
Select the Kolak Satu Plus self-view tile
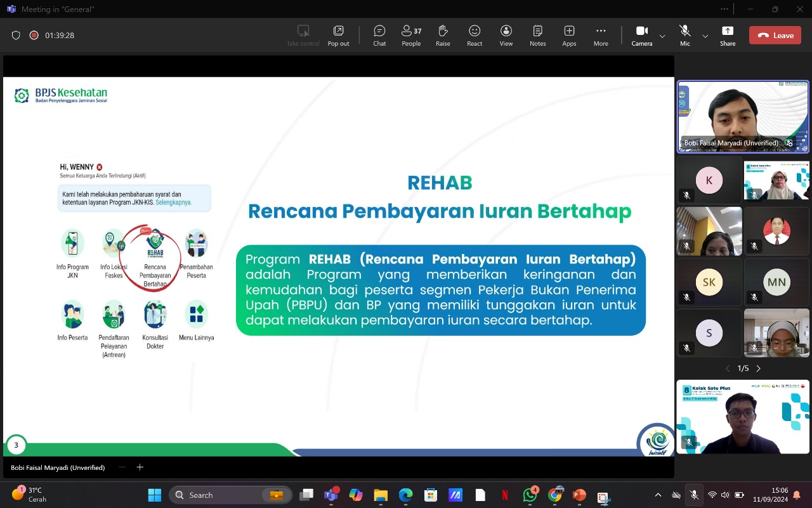[x=743, y=417]
